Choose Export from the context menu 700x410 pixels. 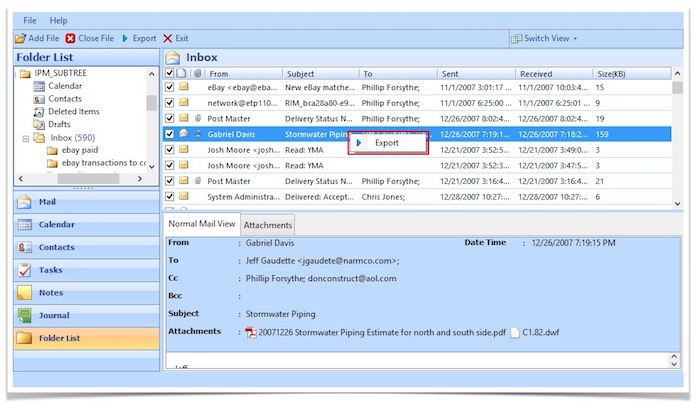tap(386, 143)
